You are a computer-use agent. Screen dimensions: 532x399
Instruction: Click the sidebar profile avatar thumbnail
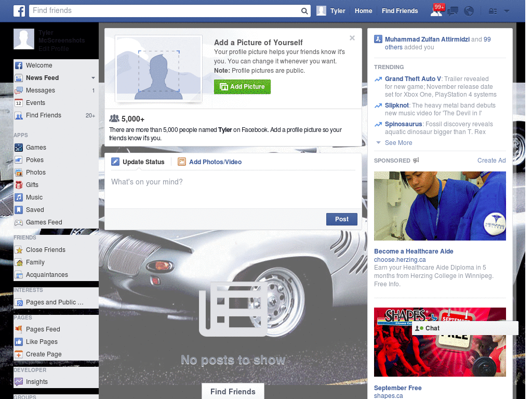24,39
